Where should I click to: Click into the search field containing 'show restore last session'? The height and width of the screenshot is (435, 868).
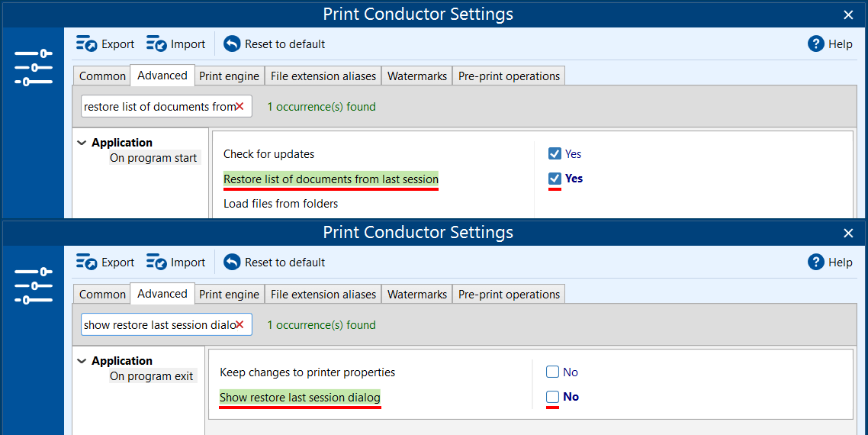(158, 325)
